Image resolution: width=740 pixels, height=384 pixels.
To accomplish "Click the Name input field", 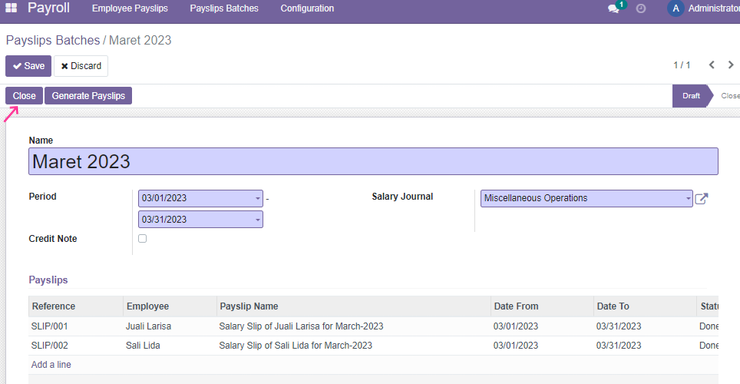I will (x=373, y=161).
